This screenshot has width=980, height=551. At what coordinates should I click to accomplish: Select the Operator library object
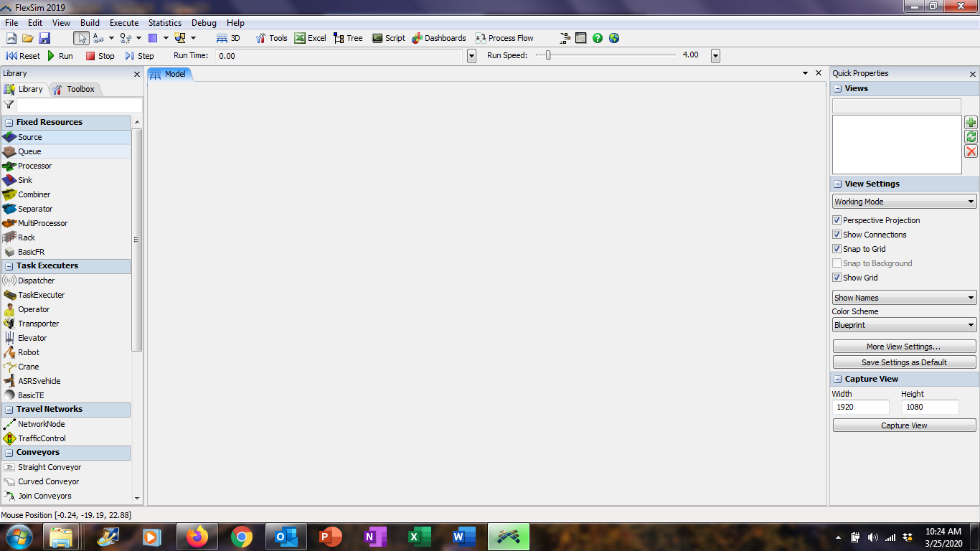coord(66,309)
